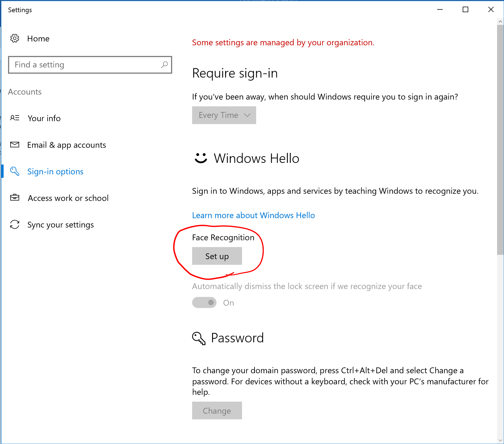Click the Email envelope icon
The image size is (504, 444).
click(x=15, y=145)
